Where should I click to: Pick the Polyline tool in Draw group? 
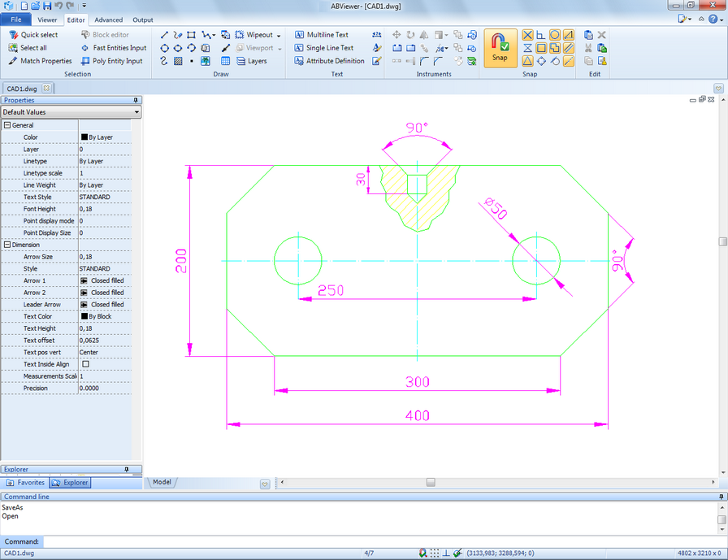pos(206,35)
